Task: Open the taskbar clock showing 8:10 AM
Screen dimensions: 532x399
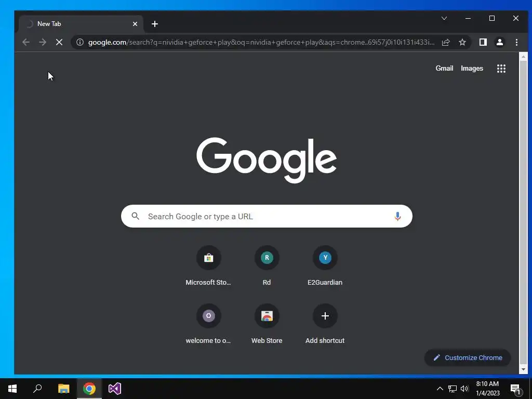Action: pyautogui.click(x=487, y=389)
